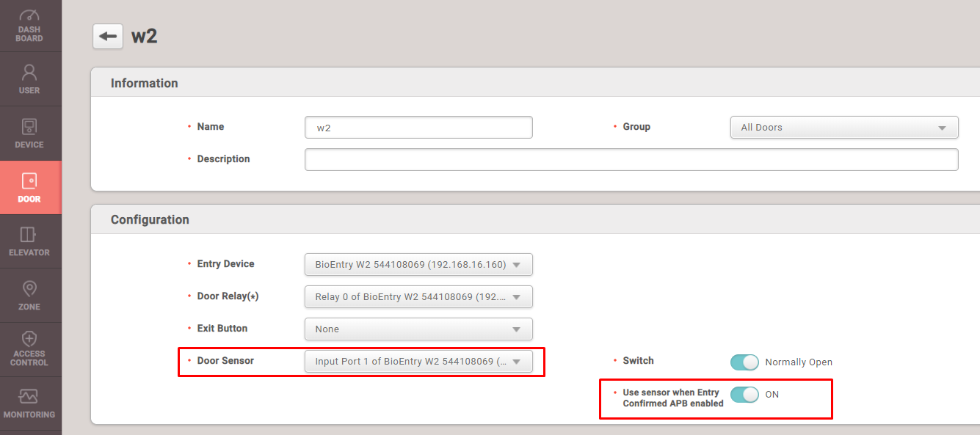
Task: Click the Name input field
Action: pos(418,128)
